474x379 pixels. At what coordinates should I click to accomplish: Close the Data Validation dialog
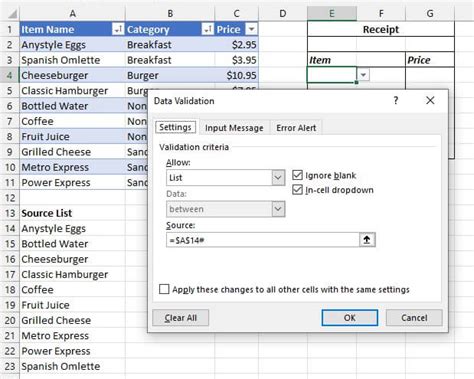[x=430, y=100]
